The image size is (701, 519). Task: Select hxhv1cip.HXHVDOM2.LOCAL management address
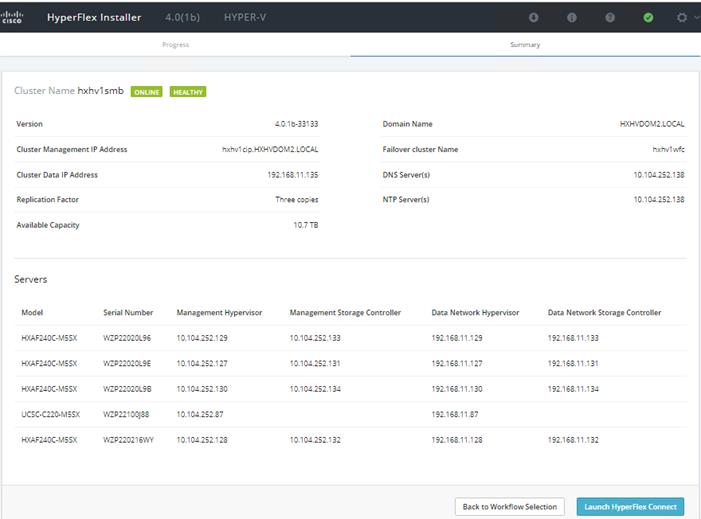pyautogui.click(x=270, y=149)
